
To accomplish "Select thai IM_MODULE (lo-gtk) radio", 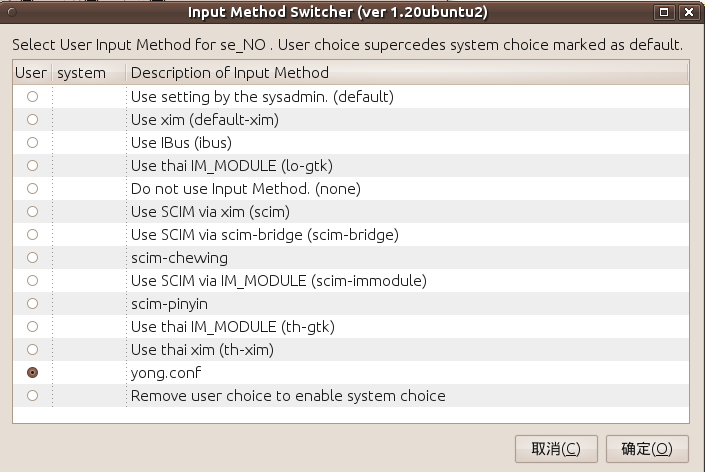I will pos(32,165).
